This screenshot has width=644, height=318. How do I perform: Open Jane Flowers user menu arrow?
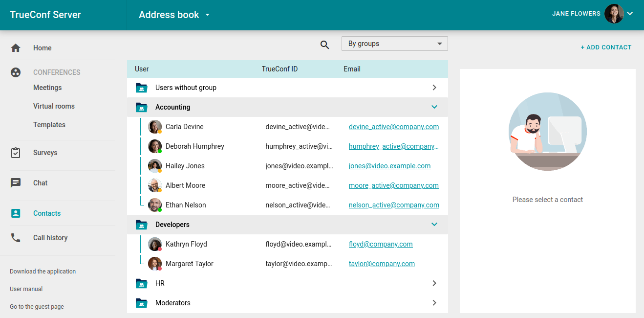coord(630,14)
